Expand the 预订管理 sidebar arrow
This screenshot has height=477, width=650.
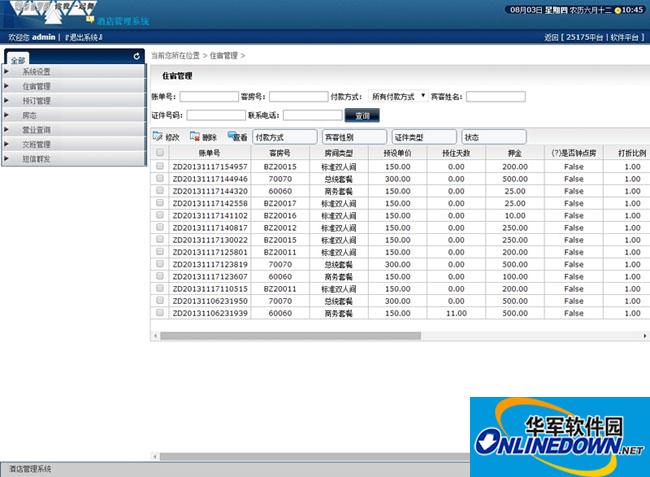(x=6, y=100)
